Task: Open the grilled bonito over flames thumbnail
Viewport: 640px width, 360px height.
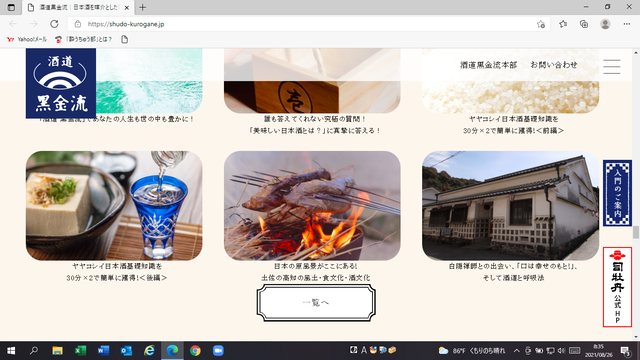Action: [312, 206]
